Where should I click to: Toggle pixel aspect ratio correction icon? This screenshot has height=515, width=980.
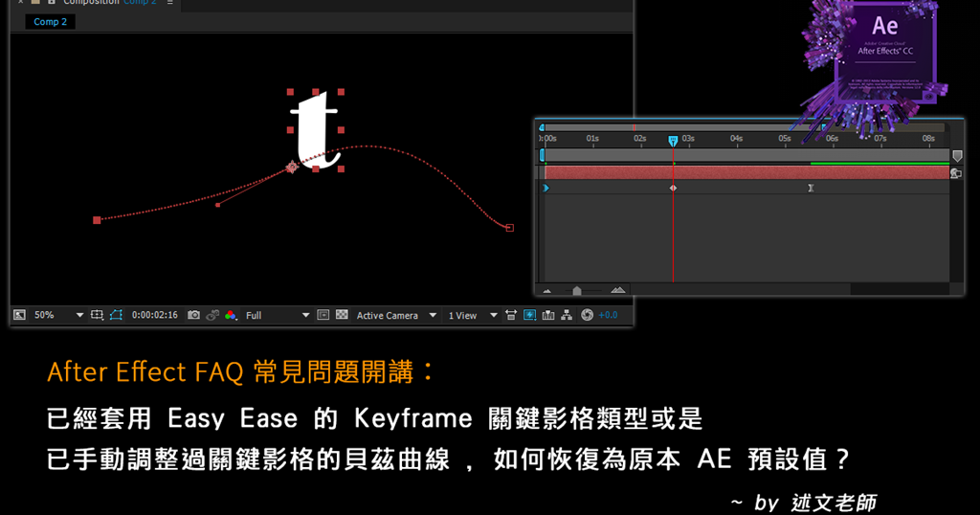coord(511,315)
